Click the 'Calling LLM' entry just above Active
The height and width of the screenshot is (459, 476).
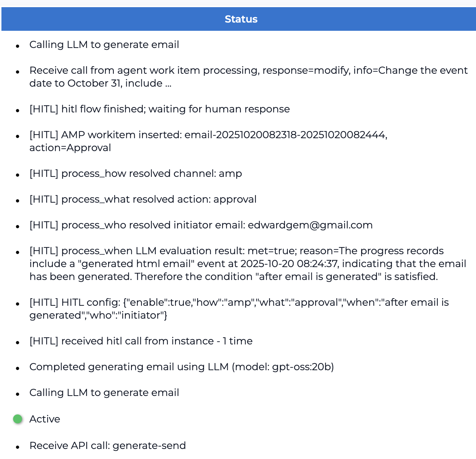tap(104, 392)
